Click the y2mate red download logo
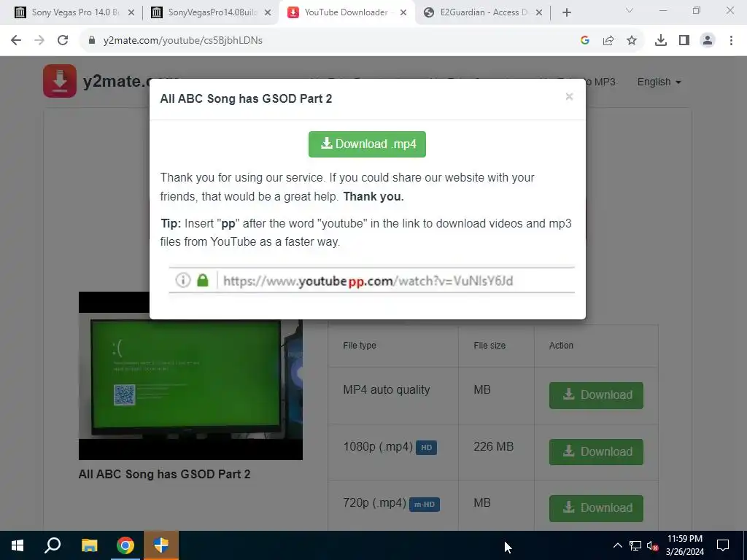 click(60, 81)
